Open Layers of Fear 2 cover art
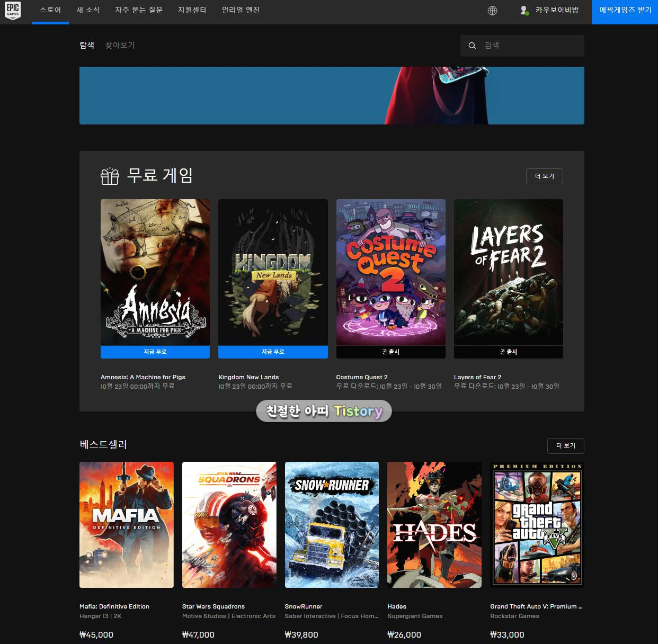Image resolution: width=658 pixels, height=644 pixels. tap(509, 272)
